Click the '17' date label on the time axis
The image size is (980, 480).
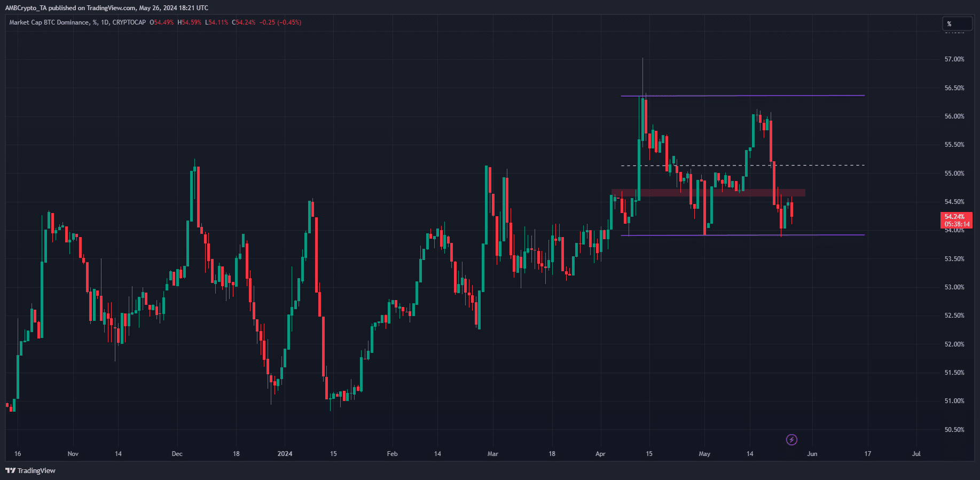pyautogui.click(x=868, y=454)
